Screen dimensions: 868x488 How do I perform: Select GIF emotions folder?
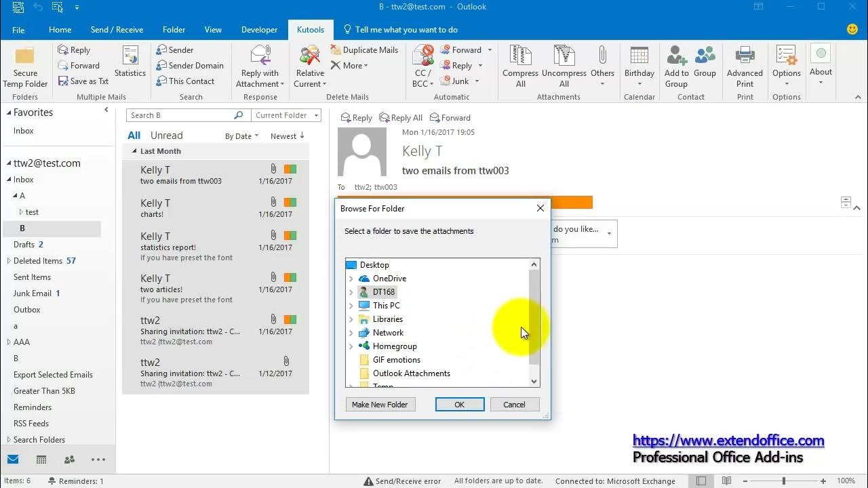pos(396,360)
